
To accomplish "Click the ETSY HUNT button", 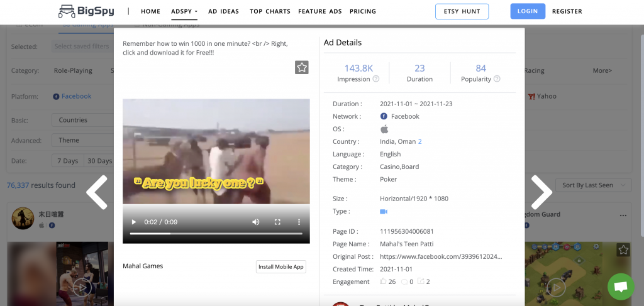I will 462,11.
